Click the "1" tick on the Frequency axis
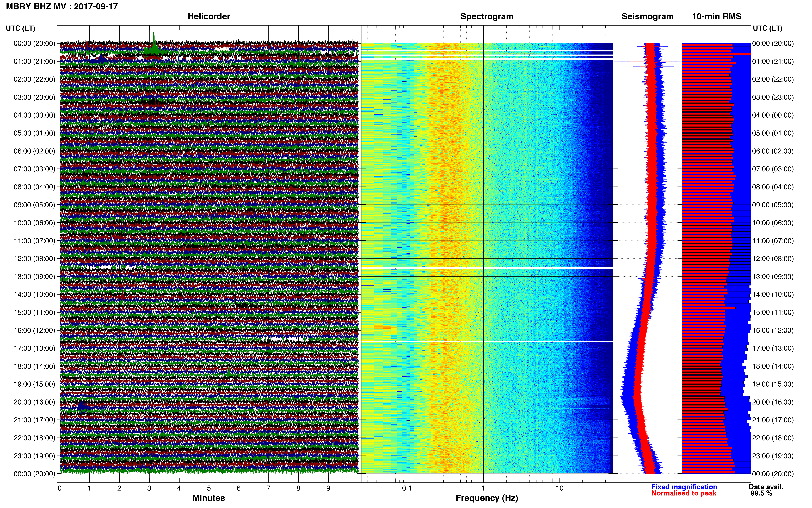This screenshot has height=508, width=812. [483, 488]
